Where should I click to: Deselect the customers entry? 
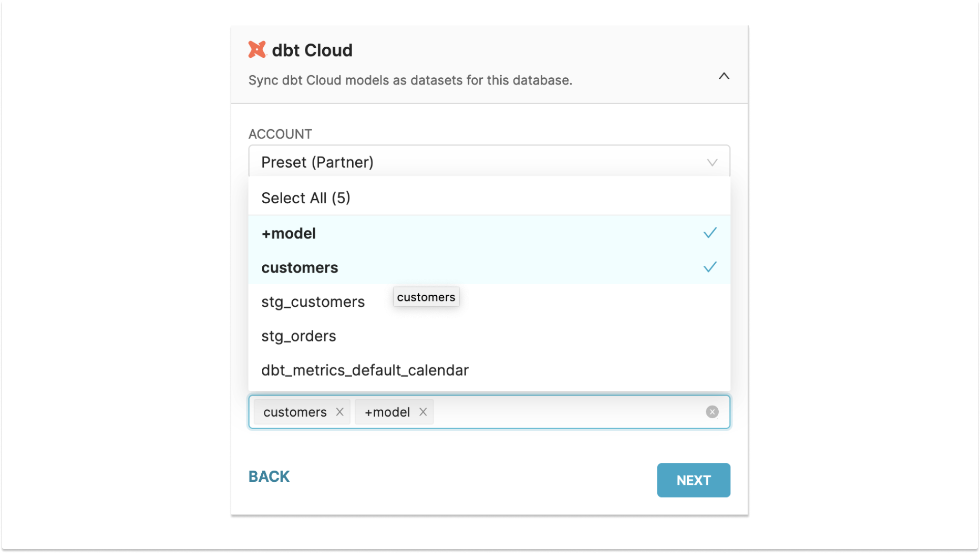(299, 267)
